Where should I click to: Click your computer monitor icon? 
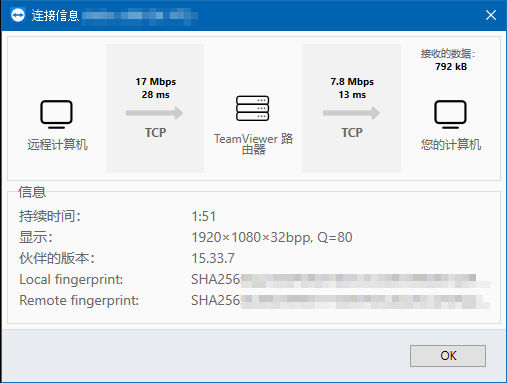450,114
